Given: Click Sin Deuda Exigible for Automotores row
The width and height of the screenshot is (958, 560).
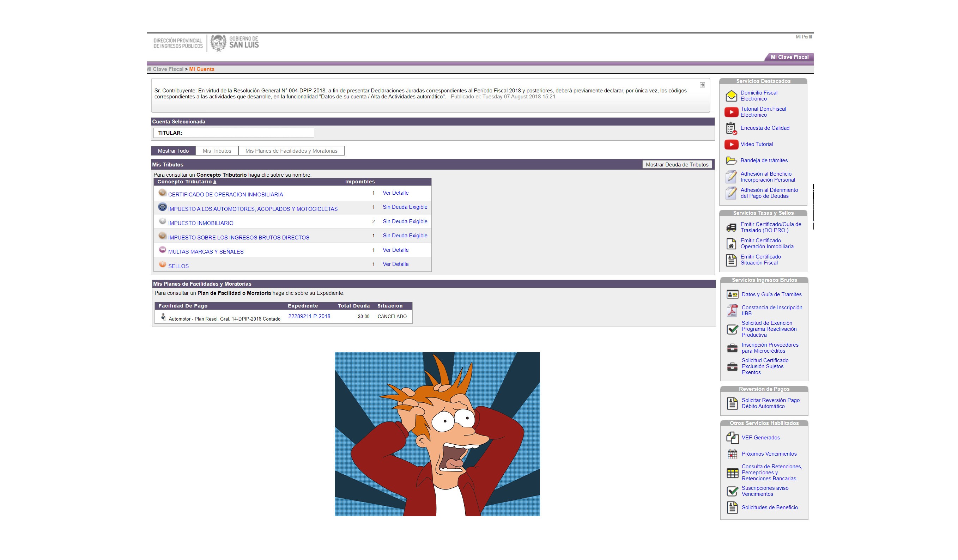Looking at the screenshot, I should [405, 207].
